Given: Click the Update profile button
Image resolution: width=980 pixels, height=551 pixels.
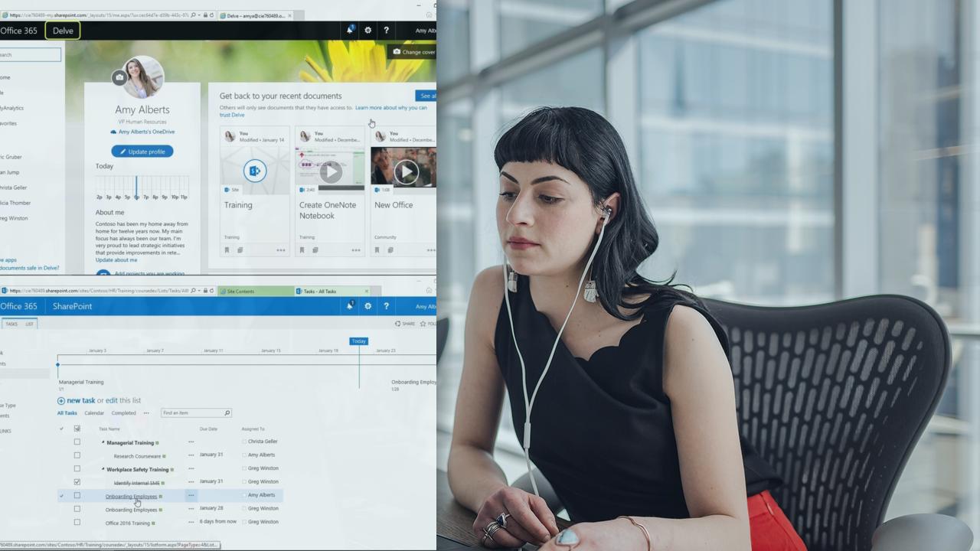Looking at the screenshot, I should [x=142, y=152].
